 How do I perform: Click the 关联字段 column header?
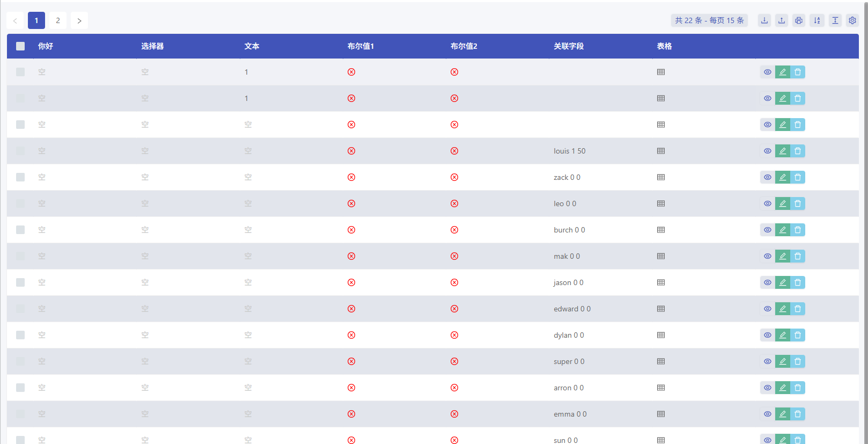(569, 46)
